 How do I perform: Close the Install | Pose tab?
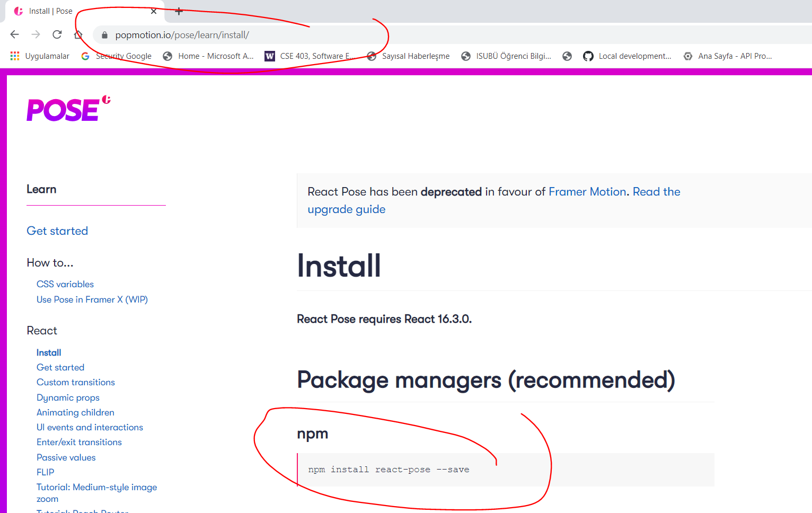pyautogui.click(x=154, y=11)
